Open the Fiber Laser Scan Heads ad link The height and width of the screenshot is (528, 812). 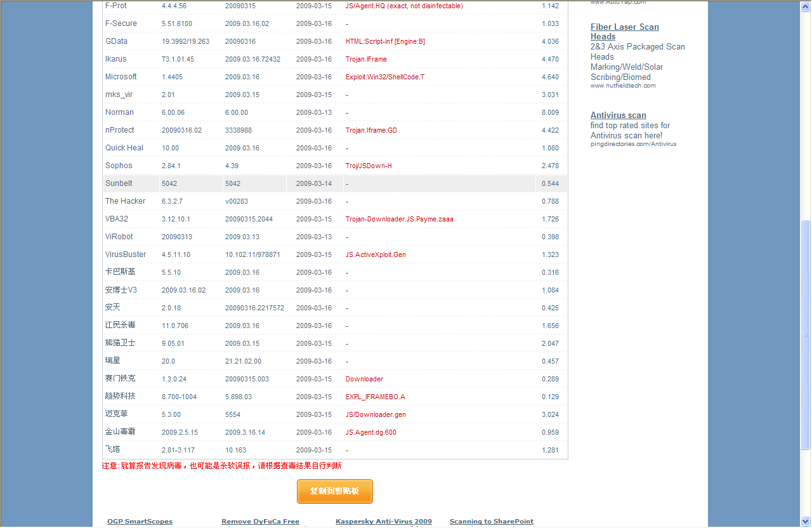pyautogui.click(x=625, y=32)
